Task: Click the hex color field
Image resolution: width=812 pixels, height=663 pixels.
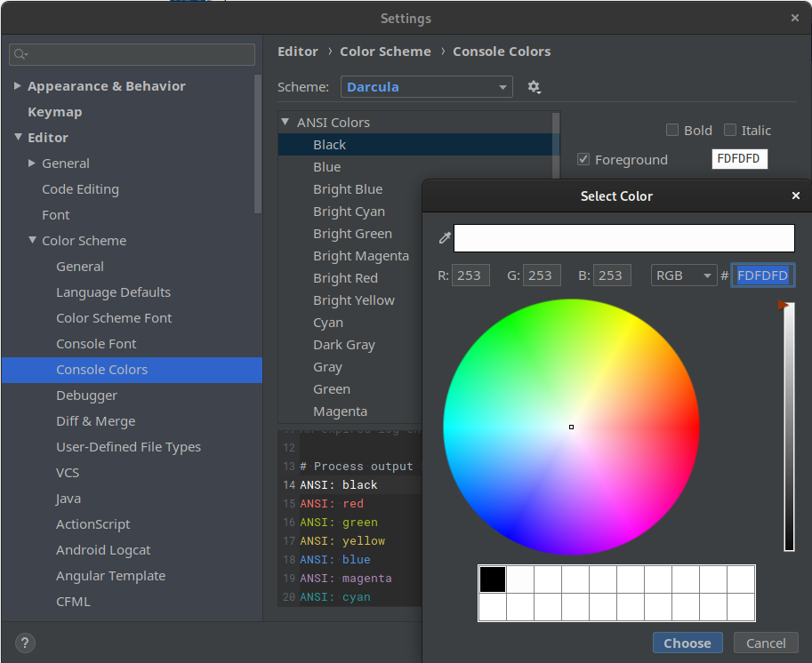Action: (x=762, y=276)
